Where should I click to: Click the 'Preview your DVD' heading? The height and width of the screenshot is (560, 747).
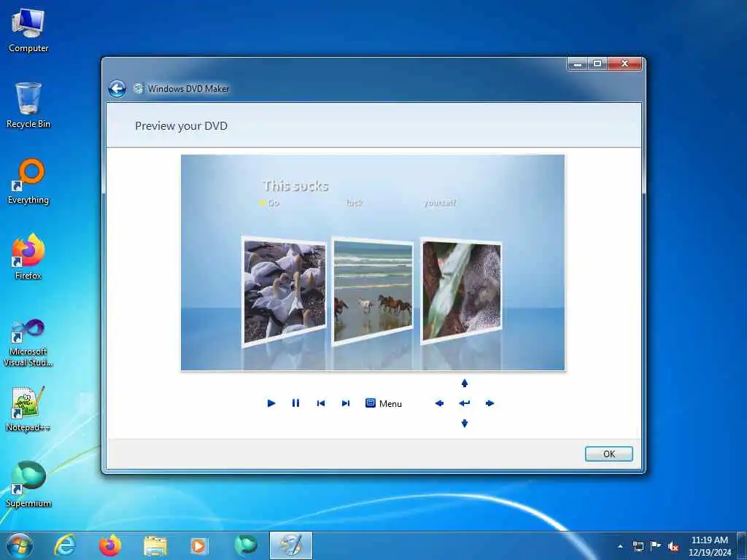(x=181, y=125)
